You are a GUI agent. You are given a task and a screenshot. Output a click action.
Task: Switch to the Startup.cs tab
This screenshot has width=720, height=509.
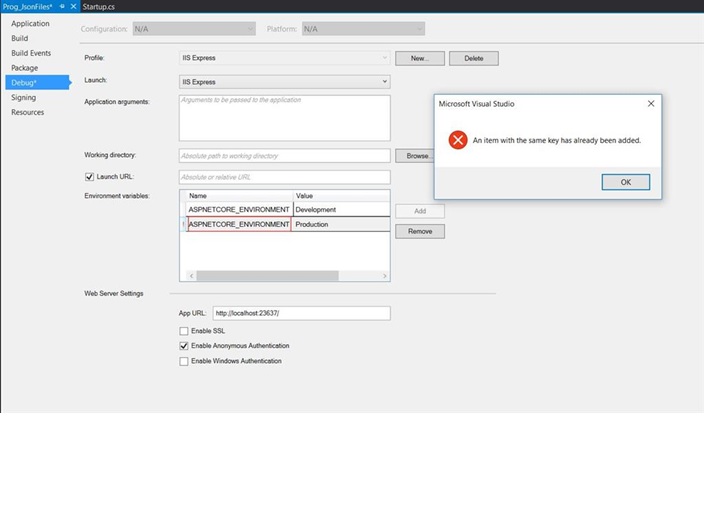pos(99,6)
